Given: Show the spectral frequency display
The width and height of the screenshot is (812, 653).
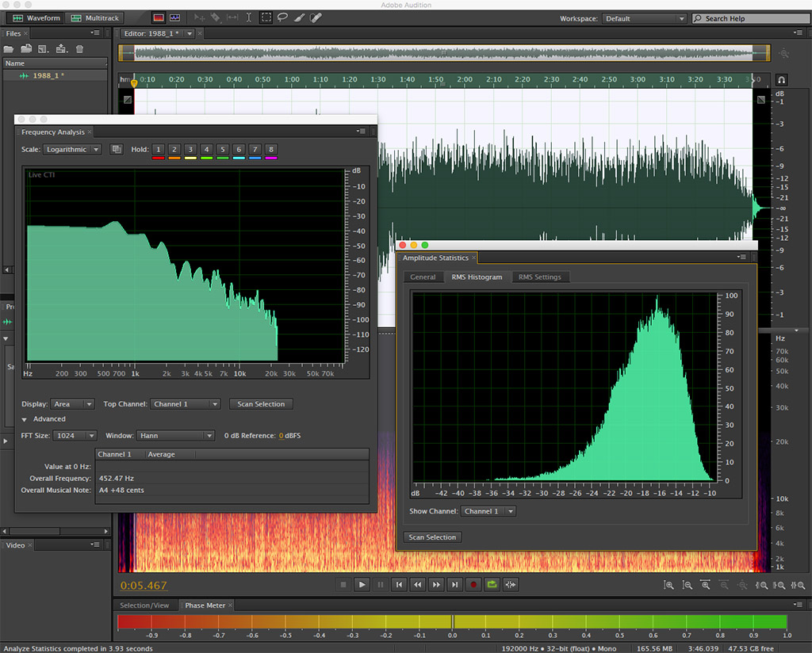Looking at the screenshot, I should point(158,17).
